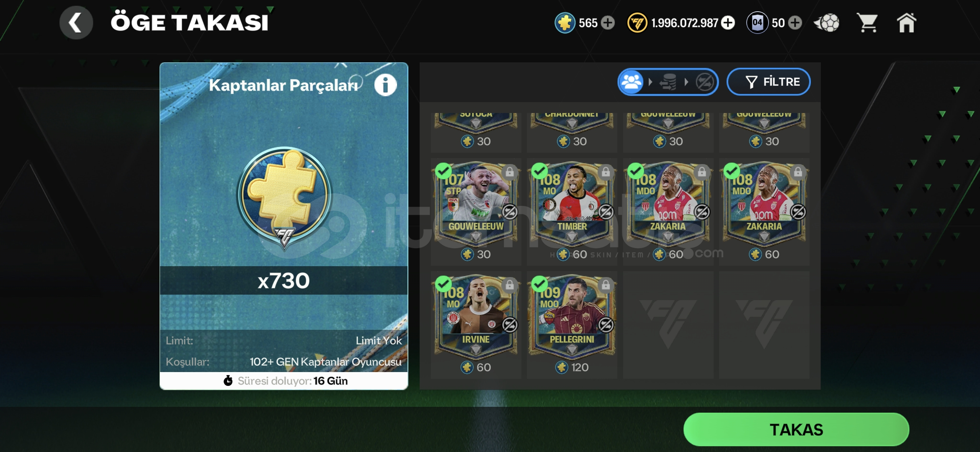Open the football icon in top bar
Image resolution: width=980 pixels, height=452 pixels.
827,23
